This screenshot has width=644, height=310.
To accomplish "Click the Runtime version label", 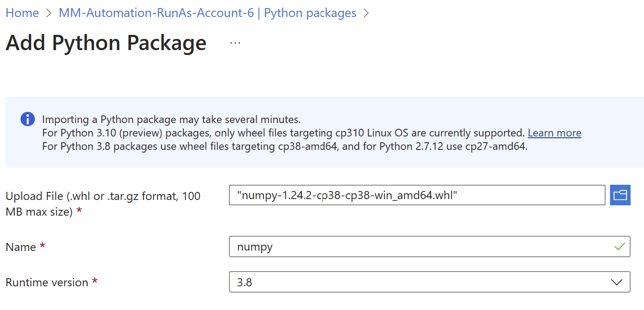I will click(x=47, y=282).
